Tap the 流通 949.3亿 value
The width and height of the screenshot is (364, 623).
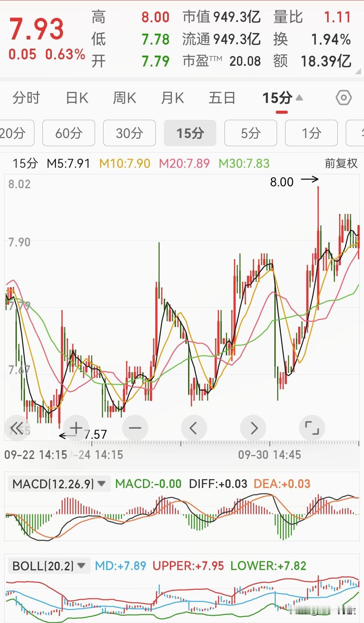tap(237, 39)
